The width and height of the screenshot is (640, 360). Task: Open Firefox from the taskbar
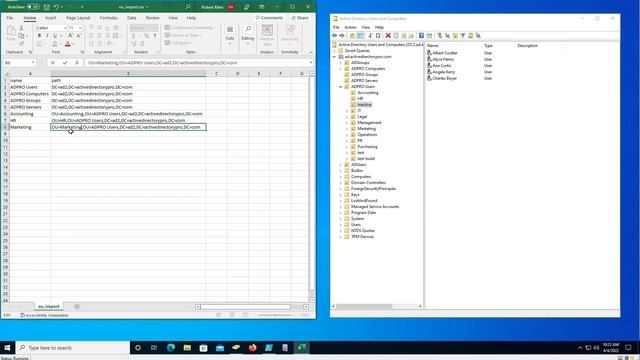tap(253, 348)
